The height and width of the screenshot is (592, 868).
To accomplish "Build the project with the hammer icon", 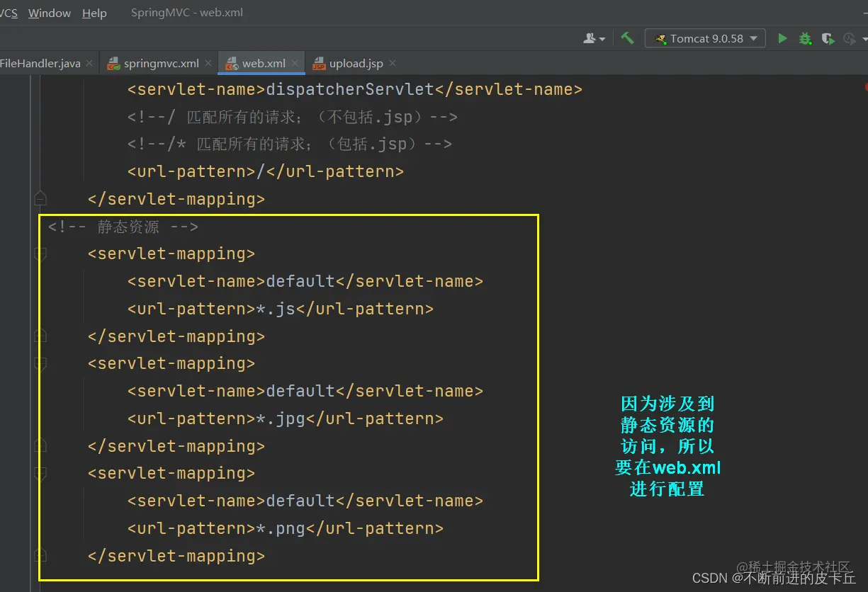I will (x=627, y=38).
